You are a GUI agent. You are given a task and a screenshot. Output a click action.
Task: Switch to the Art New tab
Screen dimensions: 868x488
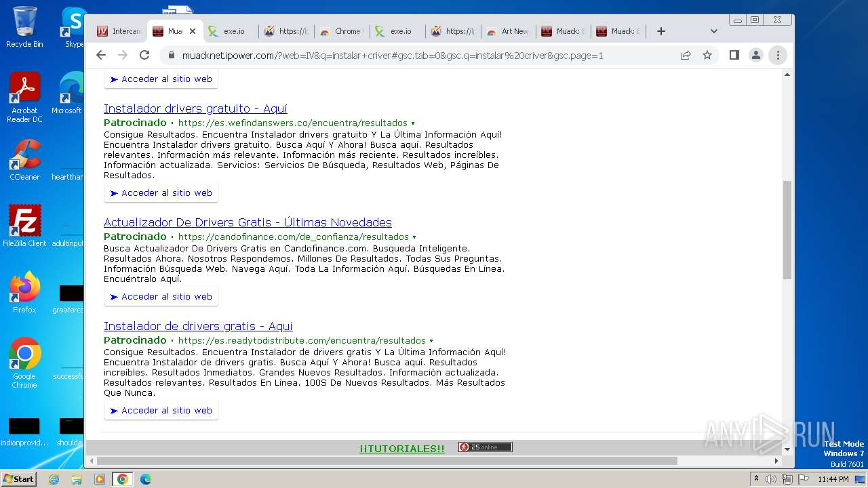click(x=509, y=31)
